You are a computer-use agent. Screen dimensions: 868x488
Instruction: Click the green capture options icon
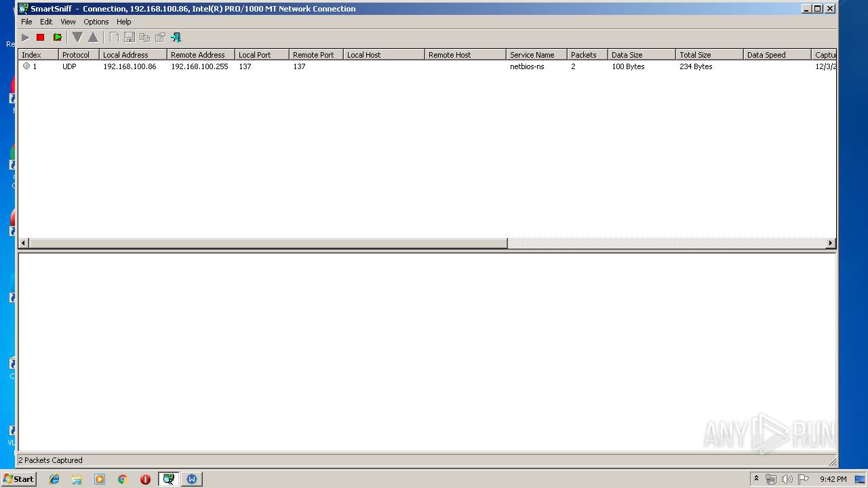coord(57,37)
